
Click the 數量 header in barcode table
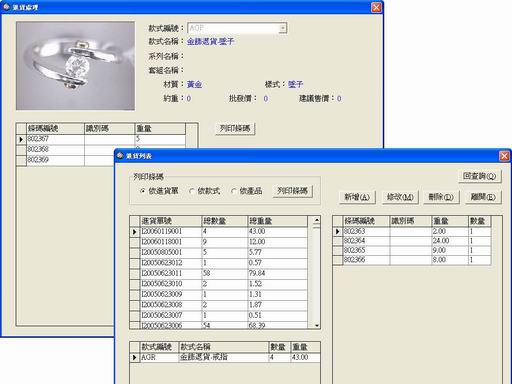click(479, 221)
